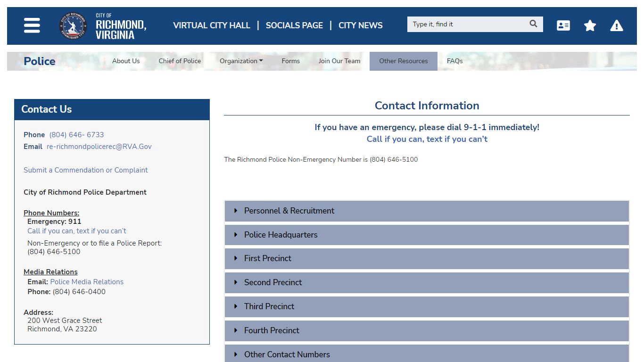This screenshot has width=644, height=362.
Task: Open the About Us menu item
Action: coord(126,61)
